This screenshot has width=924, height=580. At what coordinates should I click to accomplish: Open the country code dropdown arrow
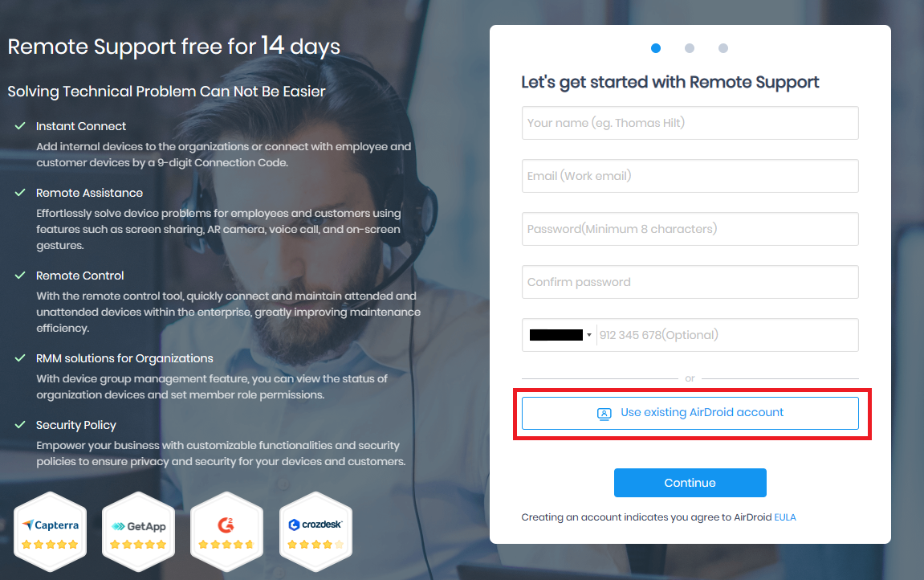588,335
